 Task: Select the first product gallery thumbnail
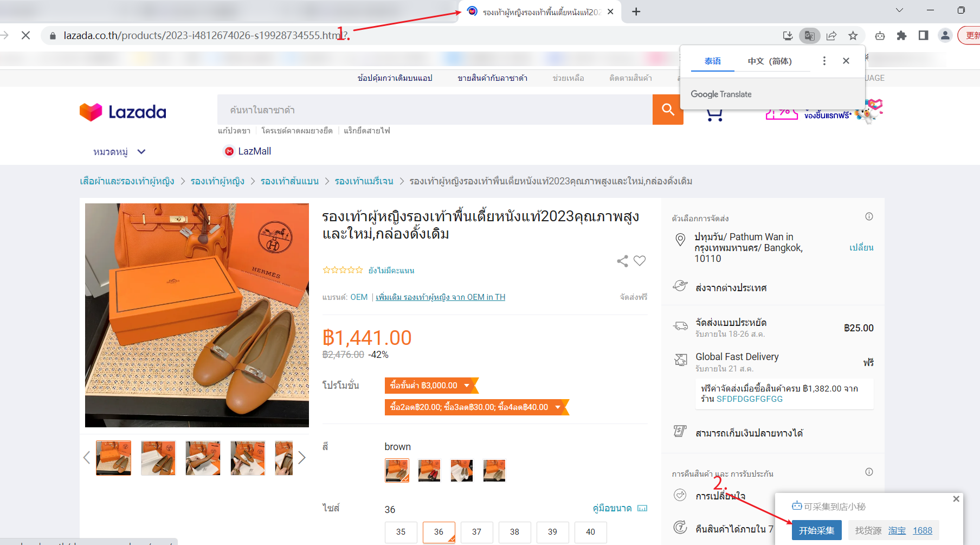coord(113,458)
